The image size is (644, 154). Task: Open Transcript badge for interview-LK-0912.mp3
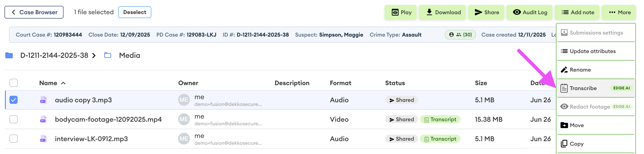click(440, 139)
